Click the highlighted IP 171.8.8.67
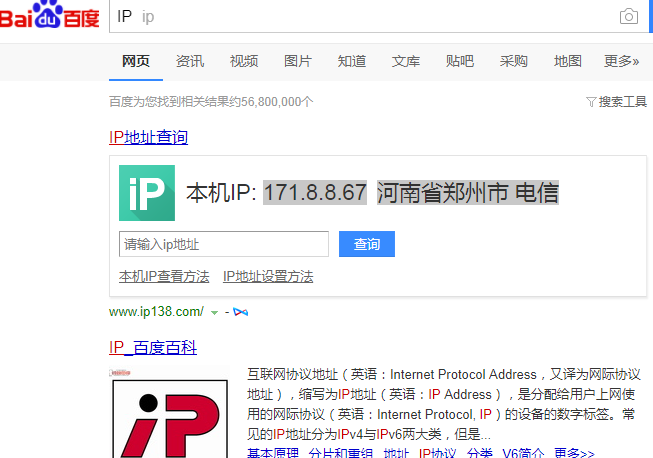This screenshot has height=458, width=653. (x=315, y=193)
